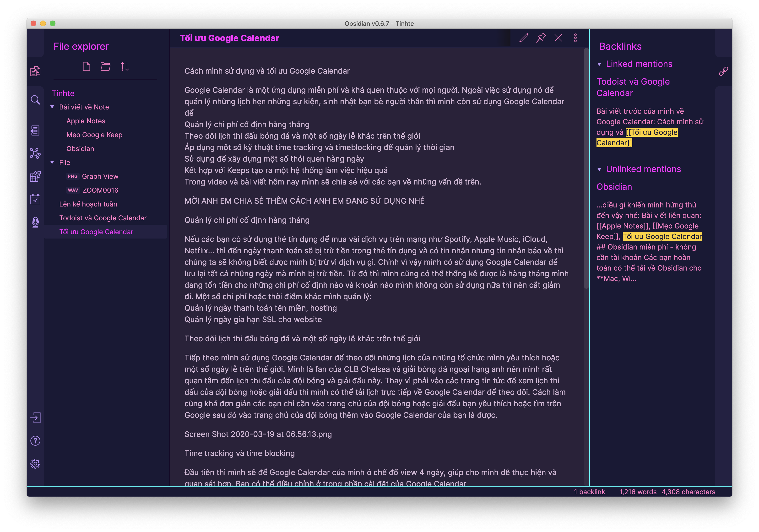This screenshot has width=759, height=532.
Task: Toggle edit mode with pencil icon
Action: [524, 38]
